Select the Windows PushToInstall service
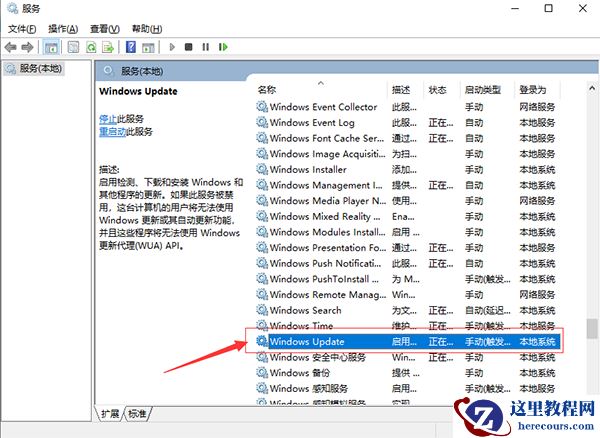Screen dimensions: 600x438 click(408, 280)
